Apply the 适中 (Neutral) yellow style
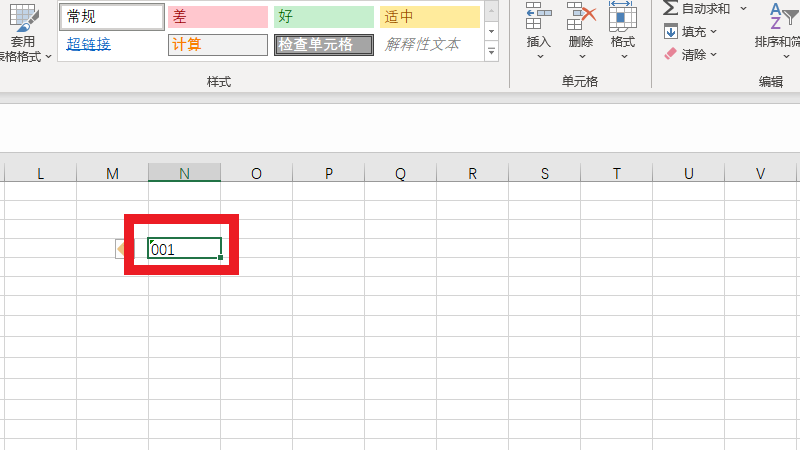Image resolution: width=800 pixels, height=450 pixels. click(429, 17)
